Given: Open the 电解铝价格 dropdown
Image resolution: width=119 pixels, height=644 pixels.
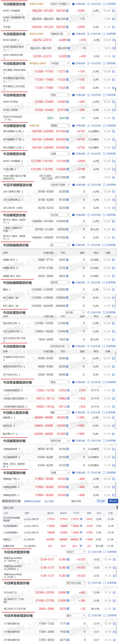Looking at the screenshot, I should [x=60, y=34].
